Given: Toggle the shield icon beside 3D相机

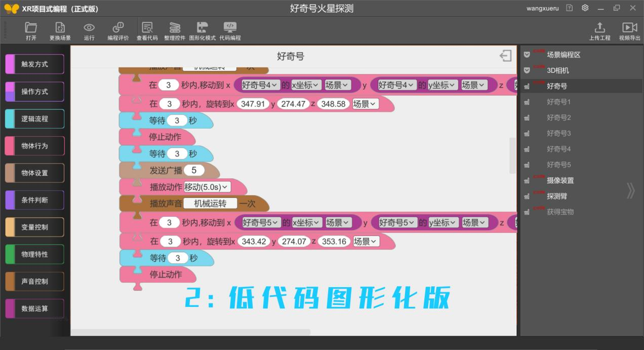Looking at the screenshot, I should 527,70.
